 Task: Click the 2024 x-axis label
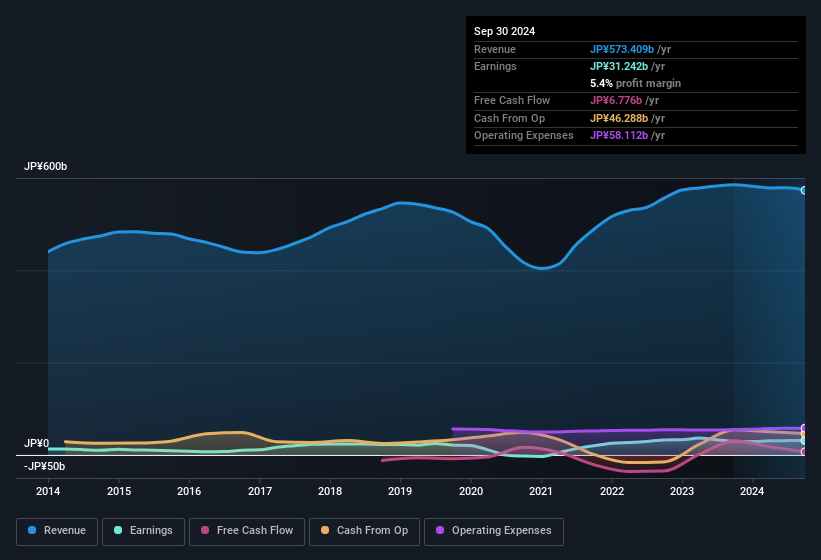[752, 491]
